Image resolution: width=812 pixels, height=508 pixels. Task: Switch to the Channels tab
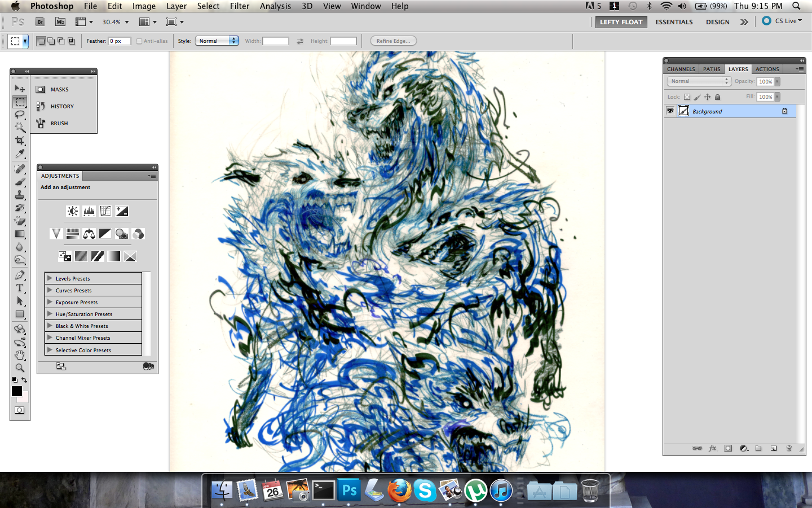tap(681, 69)
